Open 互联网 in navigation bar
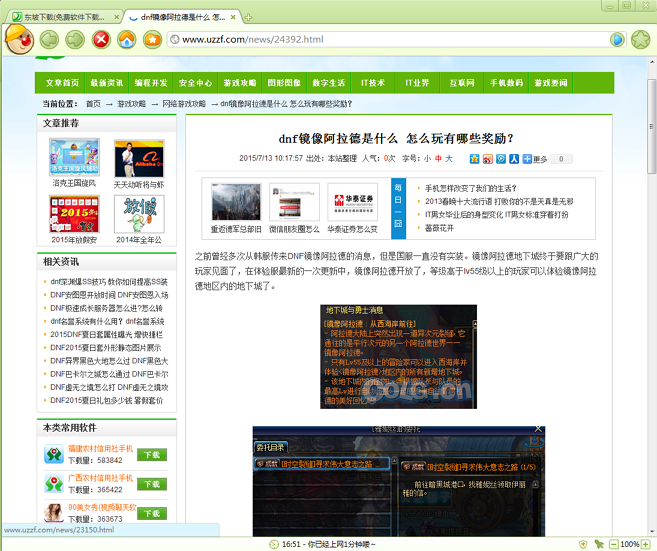 [462, 83]
